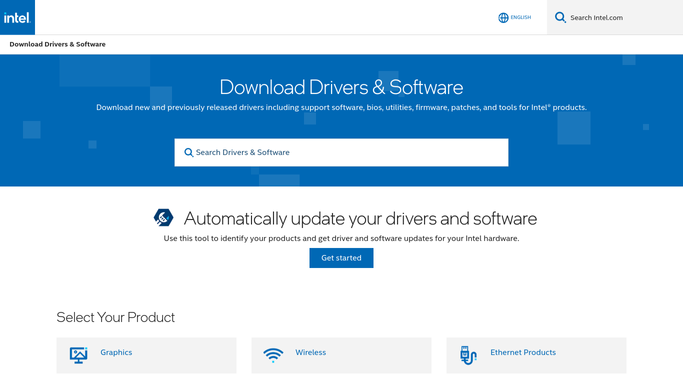
Task: Click the Driver & Support Assistant hexagon icon
Action: click(x=163, y=217)
